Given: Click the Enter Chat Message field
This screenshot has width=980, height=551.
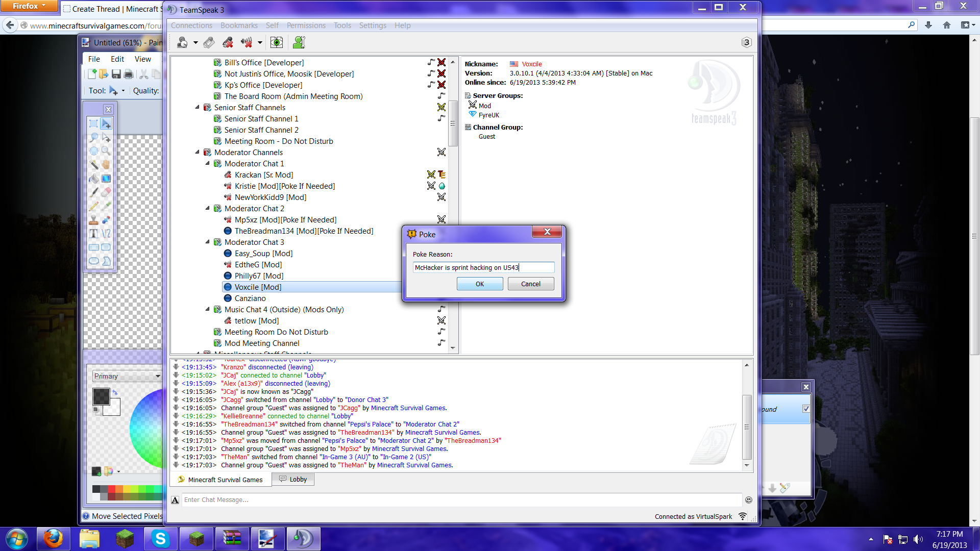Looking at the screenshot, I should click(461, 500).
